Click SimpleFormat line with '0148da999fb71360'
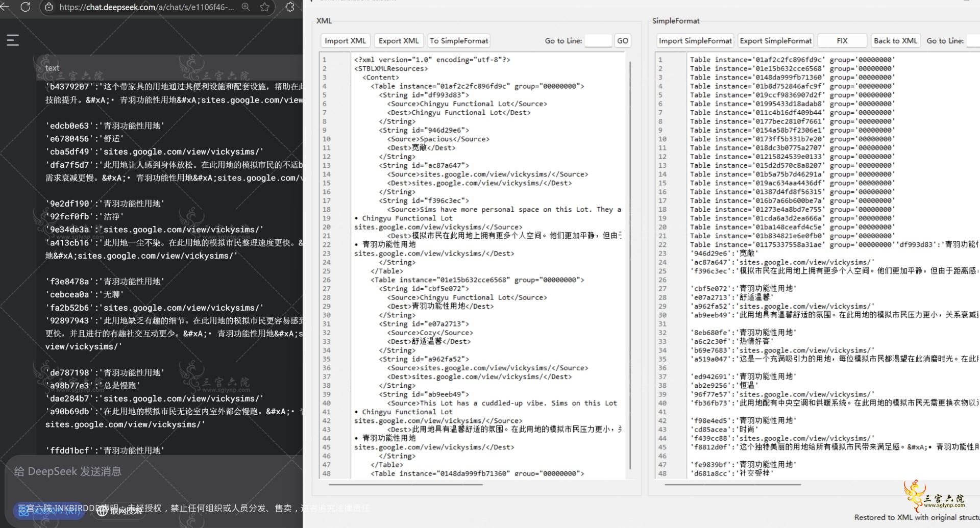980x528 pixels. (x=792, y=78)
